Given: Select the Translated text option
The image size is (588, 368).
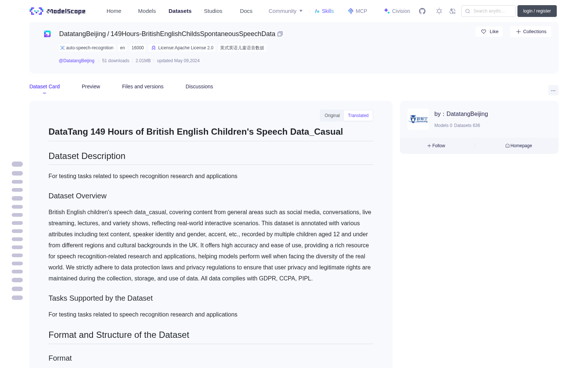Looking at the screenshot, I should pyautogui.click(x=358, y=116).
